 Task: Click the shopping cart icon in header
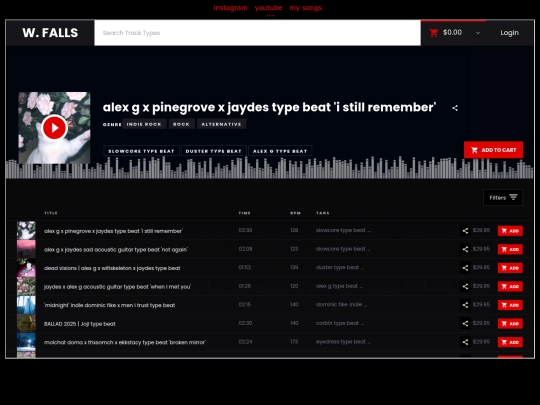coord(434,33)
